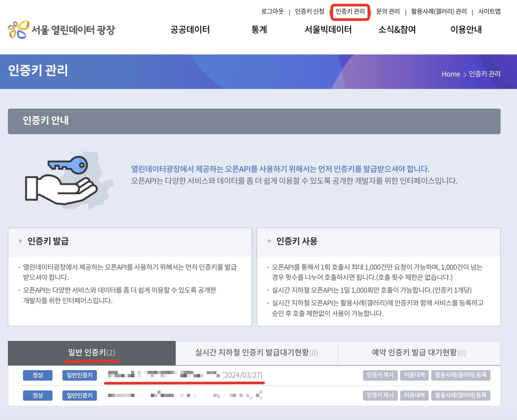Click Home in the breadcrumb

coord(451,74)
